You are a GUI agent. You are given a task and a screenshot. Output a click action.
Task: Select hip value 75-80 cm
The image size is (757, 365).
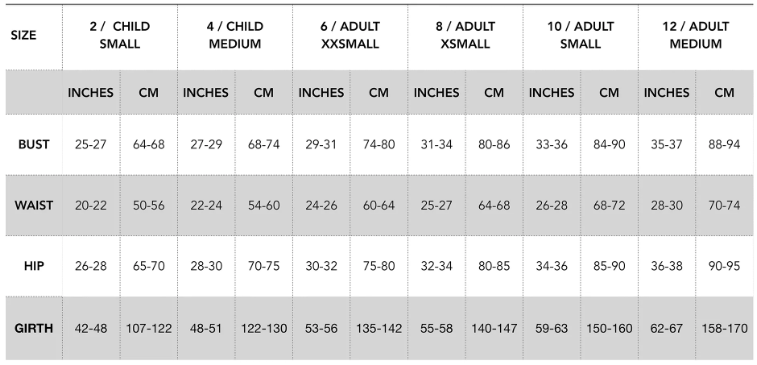pyautogui.click(x=379, y=266)
